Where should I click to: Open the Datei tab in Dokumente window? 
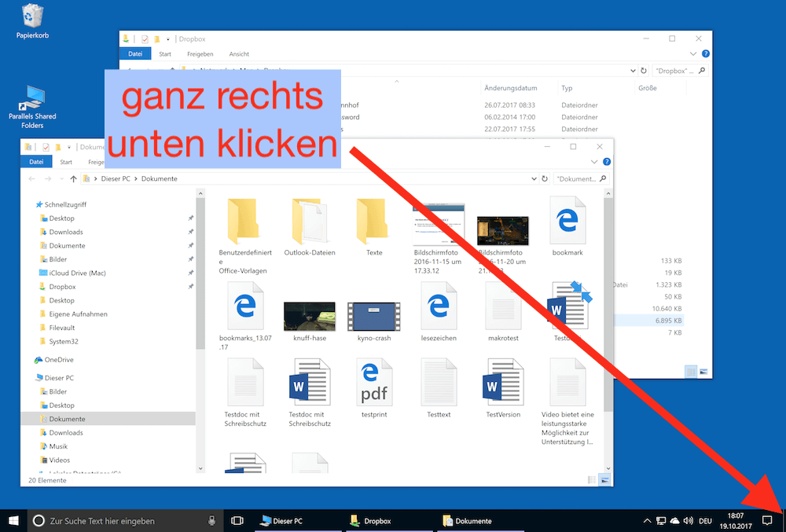point(36,162)
